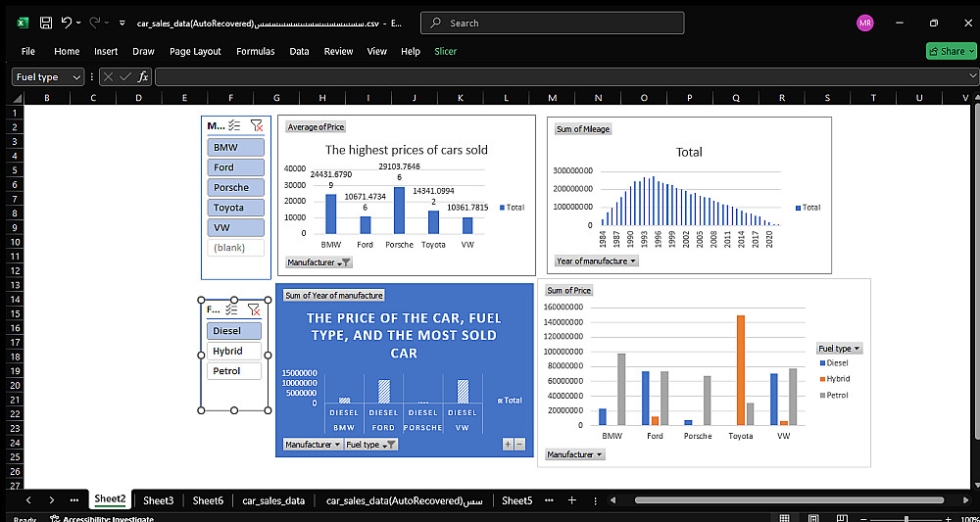Click the formula bar Cancel X icon
The height and width of the screenshot is (522, 980).
pyautogui.click(x=109, y=76)
